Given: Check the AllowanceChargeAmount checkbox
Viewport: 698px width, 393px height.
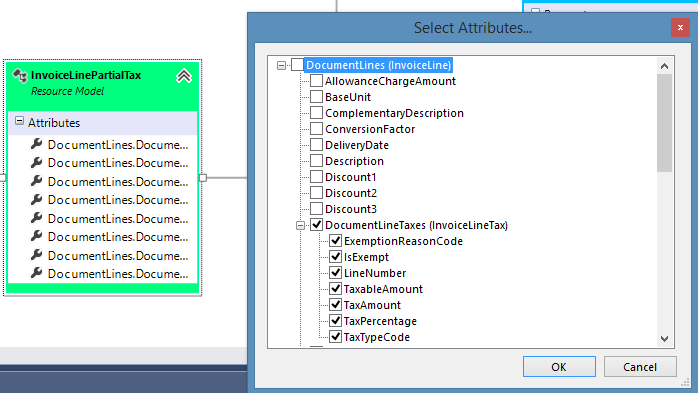Looking at the screenshot, I should 317,81.
